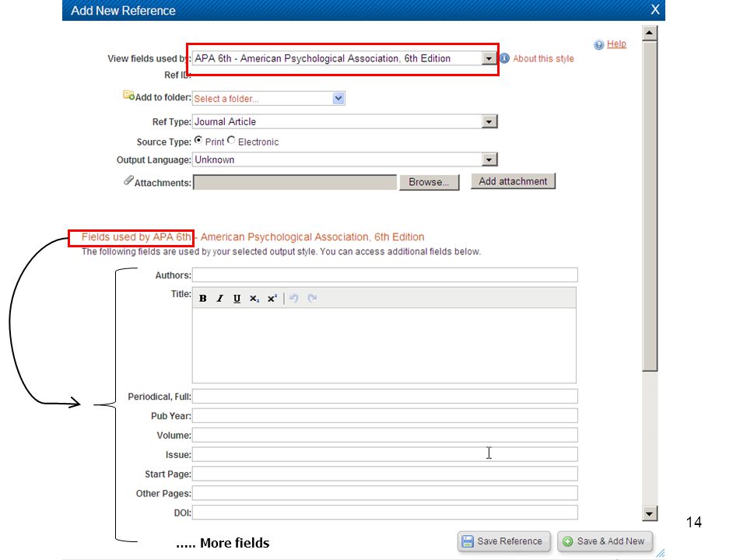
Task: Click the scrollbar down arrow
Action: click(649, 513)
